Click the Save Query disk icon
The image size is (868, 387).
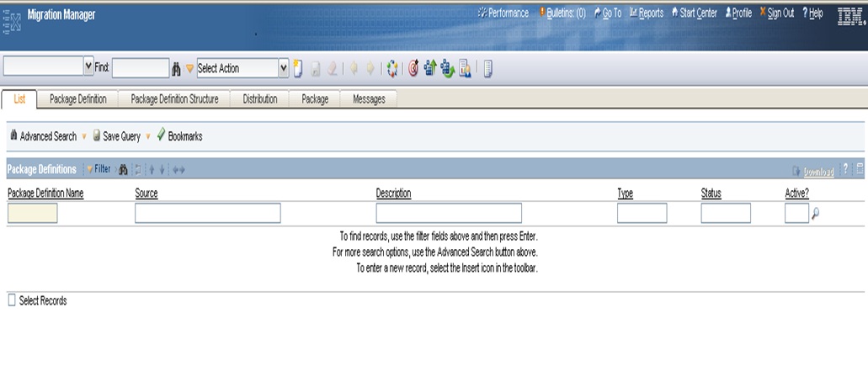[97, 135]
